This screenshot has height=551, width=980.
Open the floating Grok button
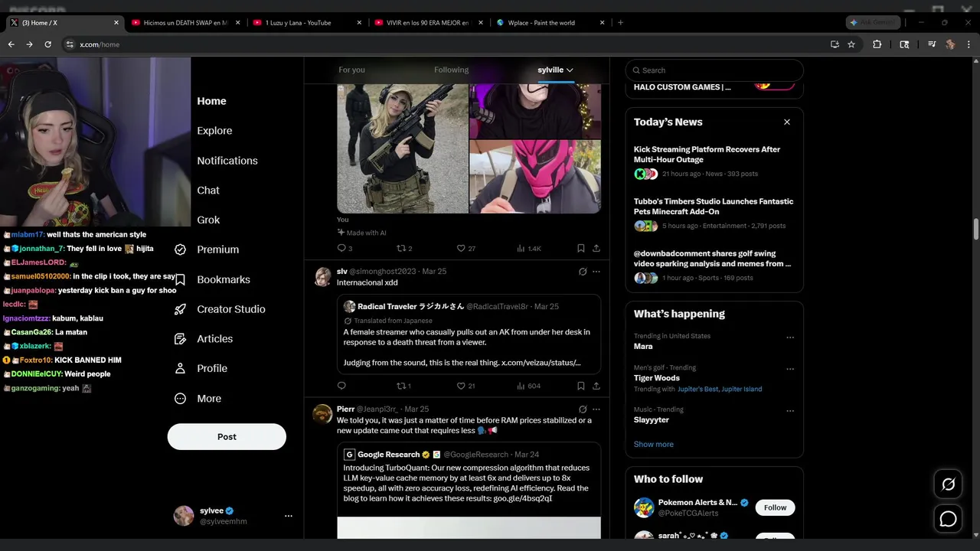pyautogui.click(x=948, y=484)
